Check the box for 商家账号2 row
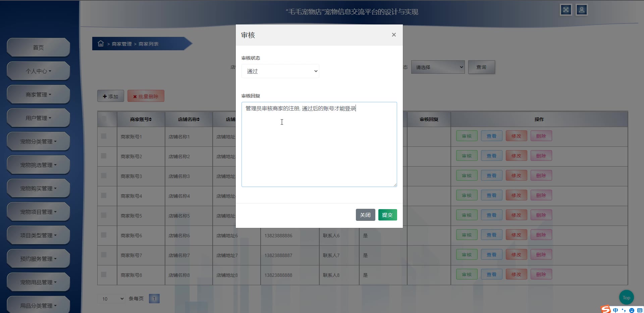This screenshot has width=644, height=313. [x=104, y=156]
